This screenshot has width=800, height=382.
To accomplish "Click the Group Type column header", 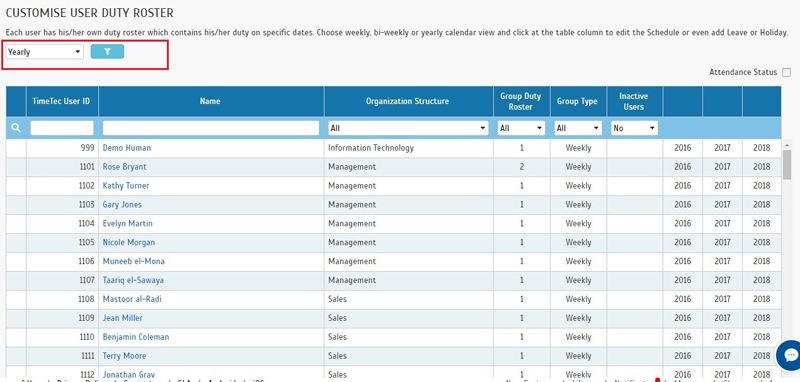I will (577, 101).
